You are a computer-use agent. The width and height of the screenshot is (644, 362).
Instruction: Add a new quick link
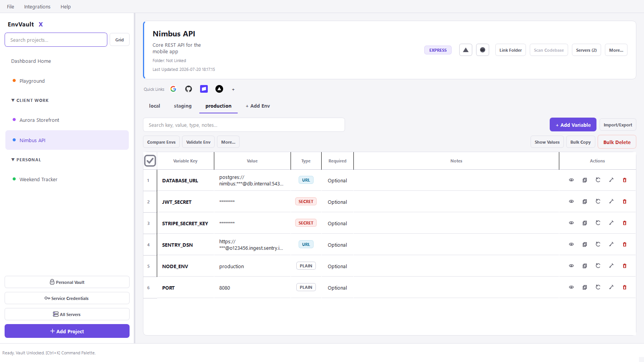pyautogui.click(x=233, y=89)
